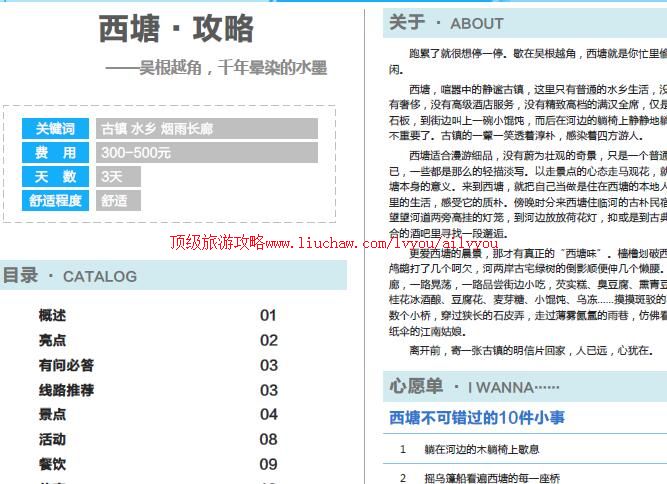The height and width of the screenshot is (484, 667).
Task: Open the 亮点 section from catalog
Action: 52,341
